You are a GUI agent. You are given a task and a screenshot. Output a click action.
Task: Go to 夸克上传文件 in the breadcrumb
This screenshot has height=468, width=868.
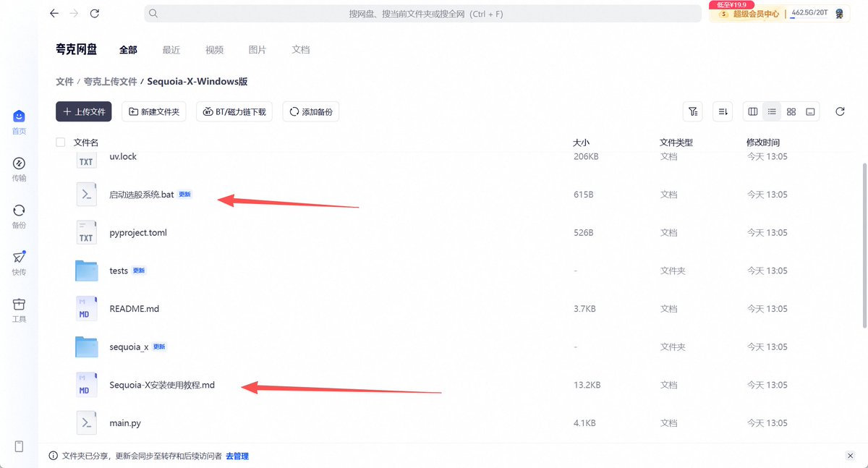tap(111, 82)
